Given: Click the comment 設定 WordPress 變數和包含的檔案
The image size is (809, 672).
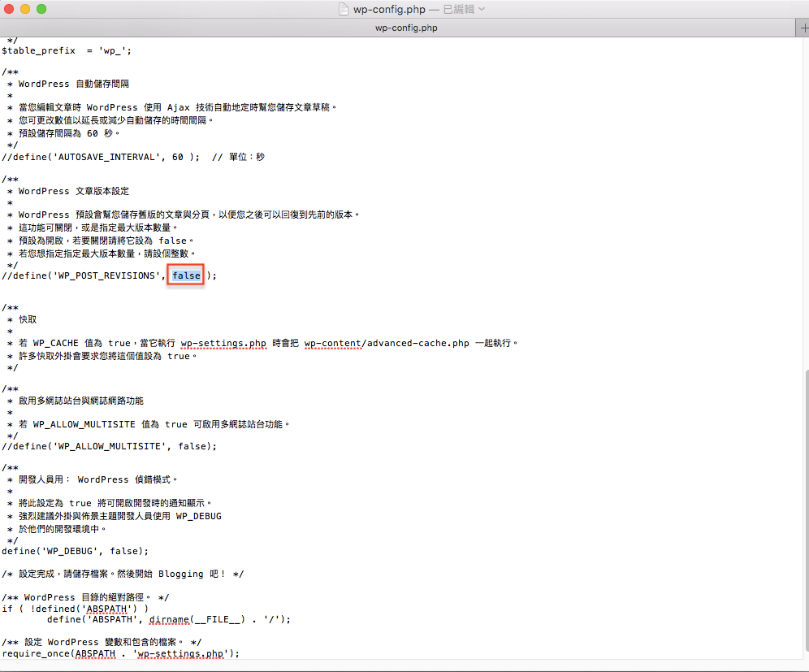Looking at the screenshot, I should 102,642.
